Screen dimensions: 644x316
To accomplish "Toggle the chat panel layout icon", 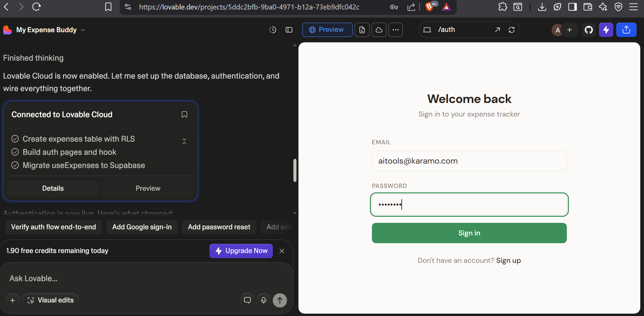I will point(289,30).
